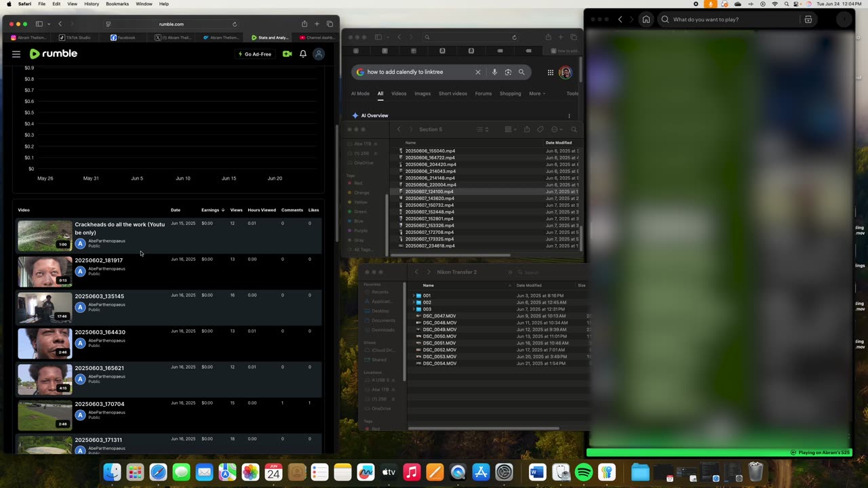
Task: Start Google voice search with the microphone
Action: (494, 72)
